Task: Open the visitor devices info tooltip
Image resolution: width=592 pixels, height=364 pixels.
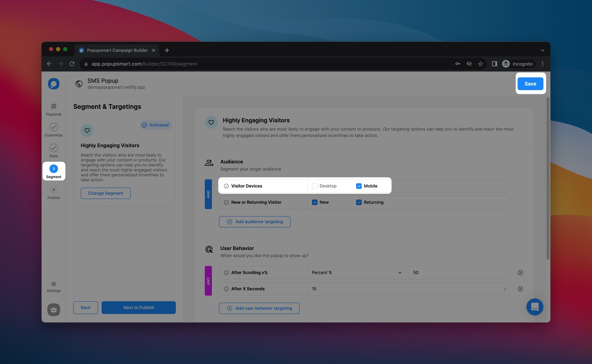Action: click(x=226, y=186)
